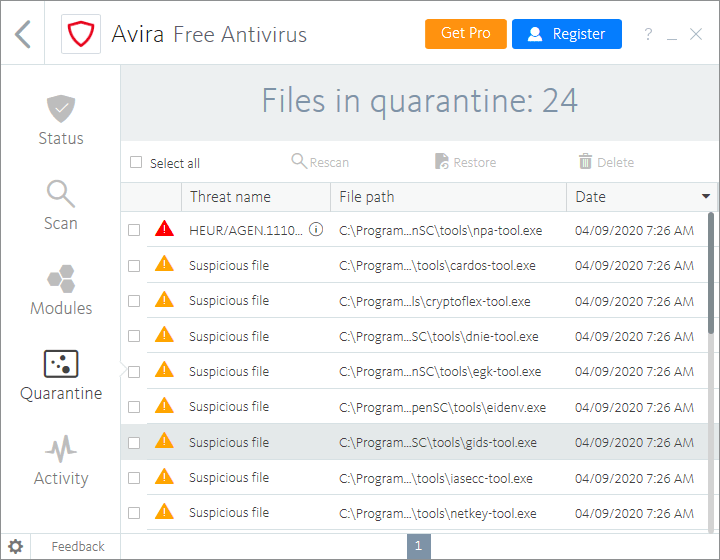Open settings gear icon

coord(16,546)
